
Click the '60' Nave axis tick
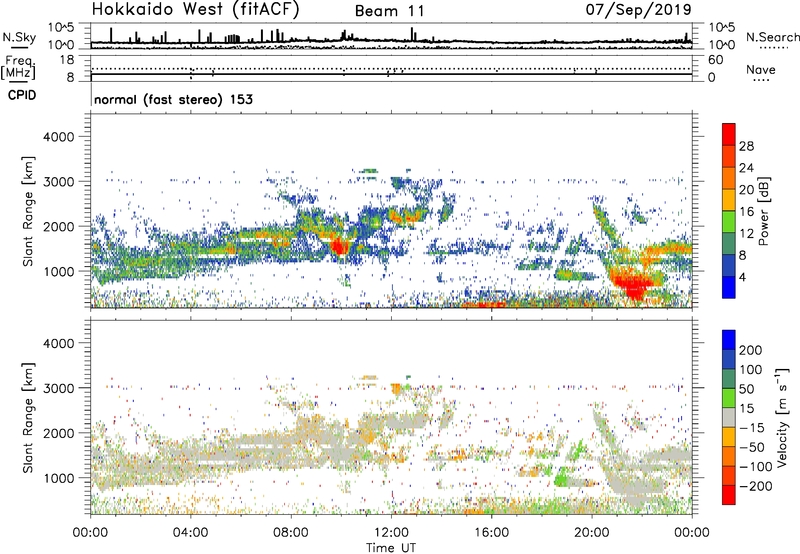[x=715, y=60]
